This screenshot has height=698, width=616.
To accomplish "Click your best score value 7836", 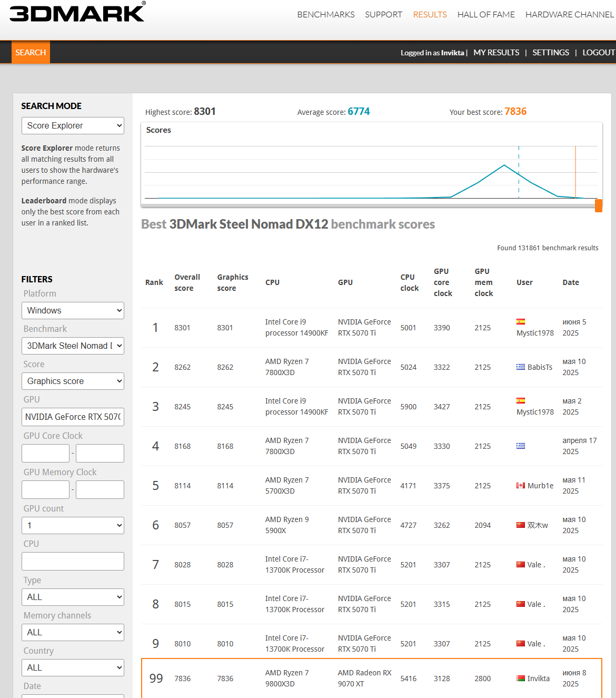I will click(515, 111).
